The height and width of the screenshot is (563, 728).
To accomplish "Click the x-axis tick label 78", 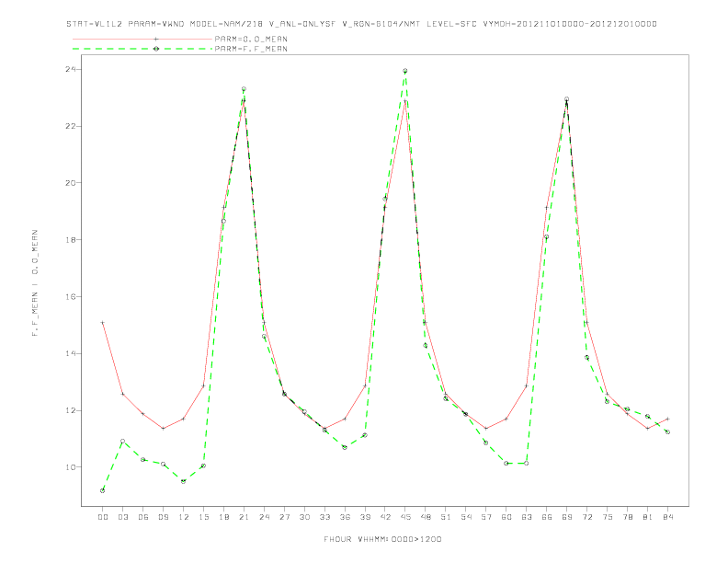I will (627, 517).
